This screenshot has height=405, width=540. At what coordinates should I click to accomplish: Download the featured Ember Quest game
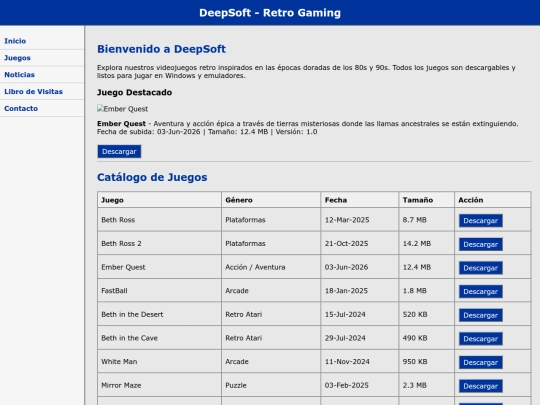pos(119,152)
